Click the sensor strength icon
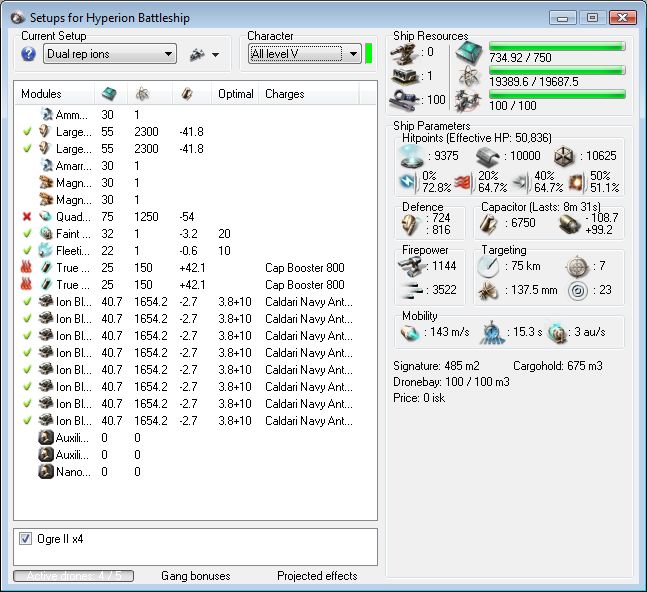The image size is (647, 592). pyautogui.click(x=578, y=290)
